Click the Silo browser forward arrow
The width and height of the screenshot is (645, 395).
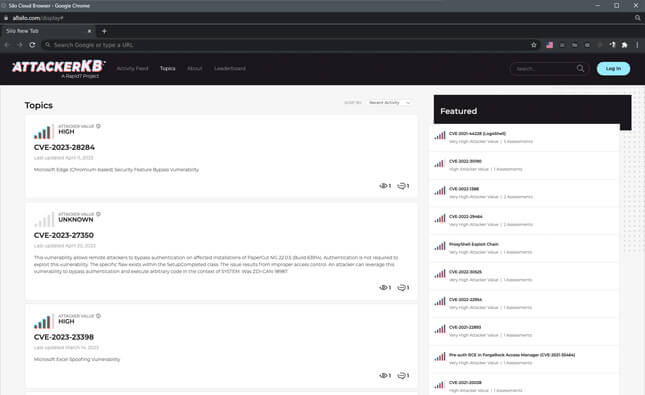(19, 45)
